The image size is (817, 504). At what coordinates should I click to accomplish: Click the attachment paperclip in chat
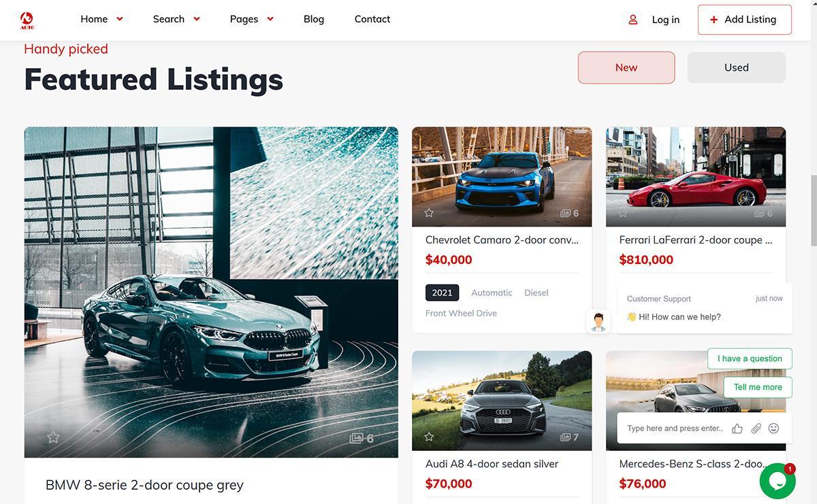pyautogui.click(x=756, y=429)
